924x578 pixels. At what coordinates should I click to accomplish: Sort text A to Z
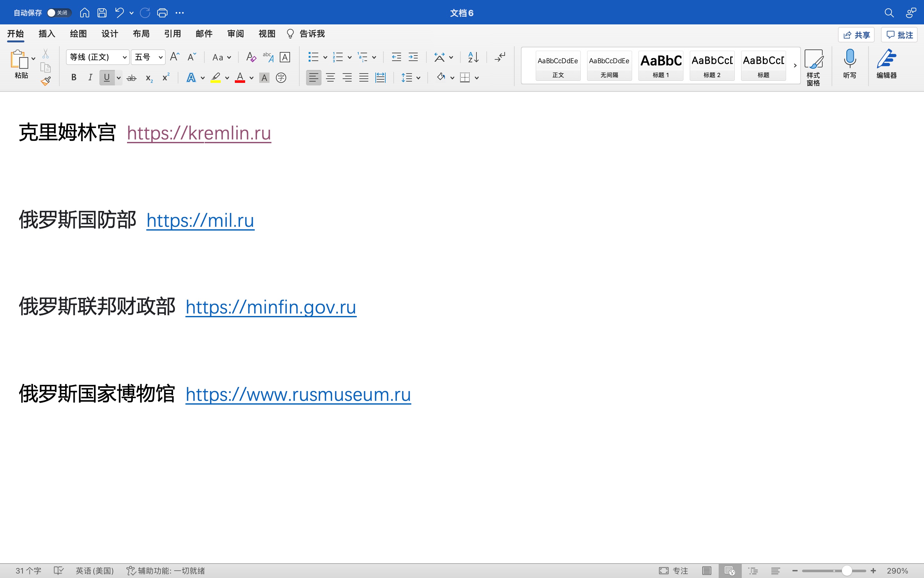coord(473,57)
